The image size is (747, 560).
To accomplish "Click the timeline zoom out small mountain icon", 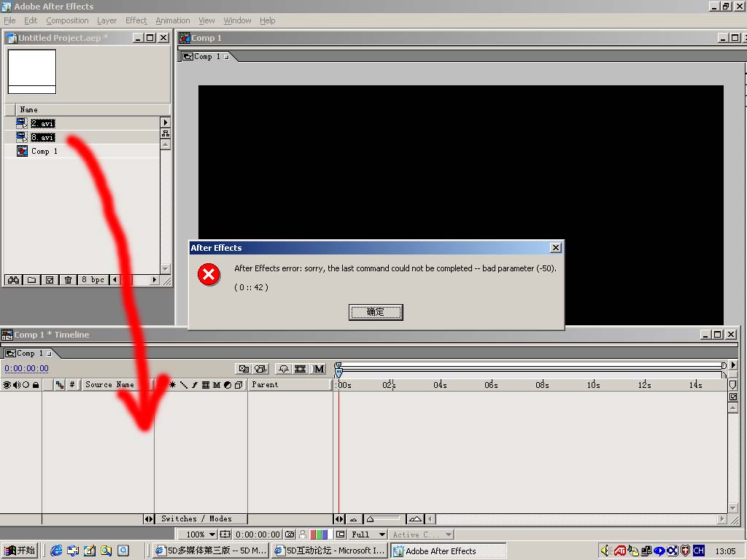I will coord(354,519).
